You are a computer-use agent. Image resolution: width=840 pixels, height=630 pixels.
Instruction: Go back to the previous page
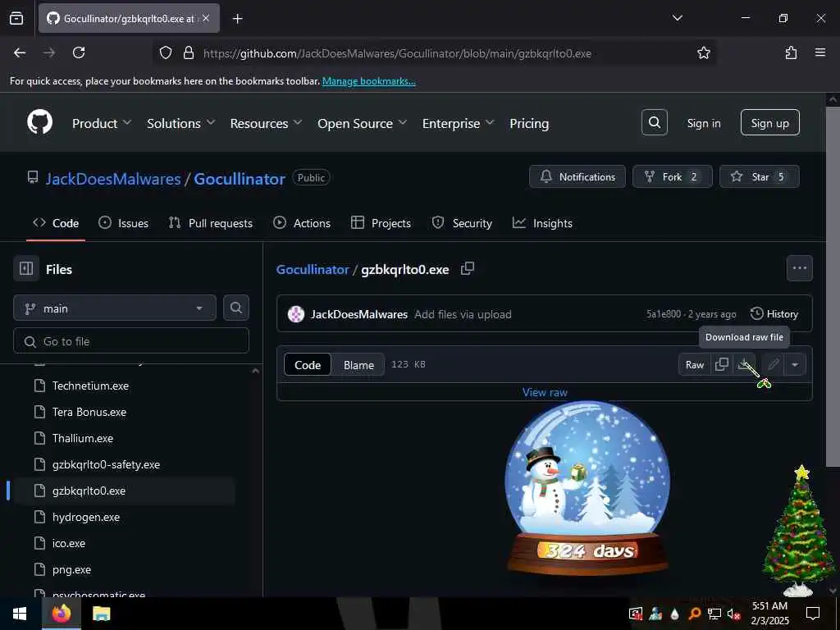click(20, 52)
